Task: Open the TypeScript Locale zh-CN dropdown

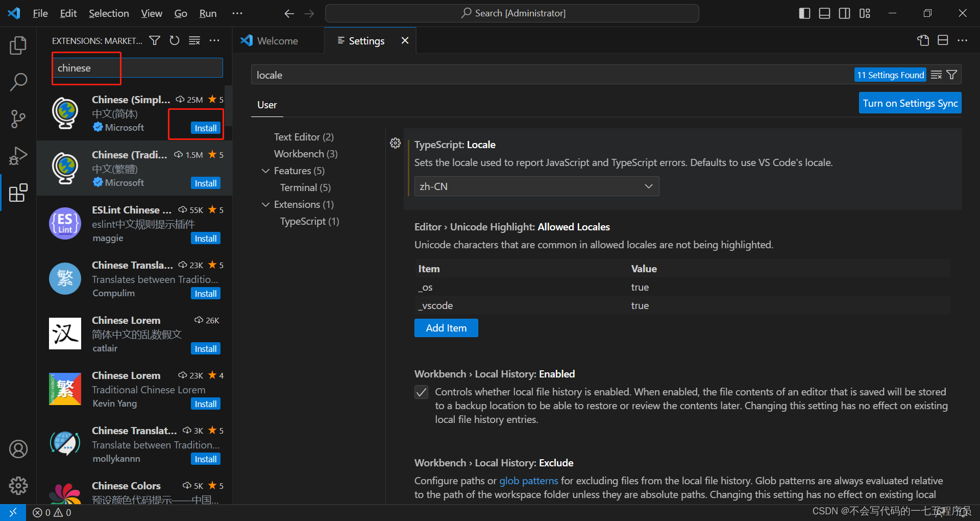Action: pos(536,186)
